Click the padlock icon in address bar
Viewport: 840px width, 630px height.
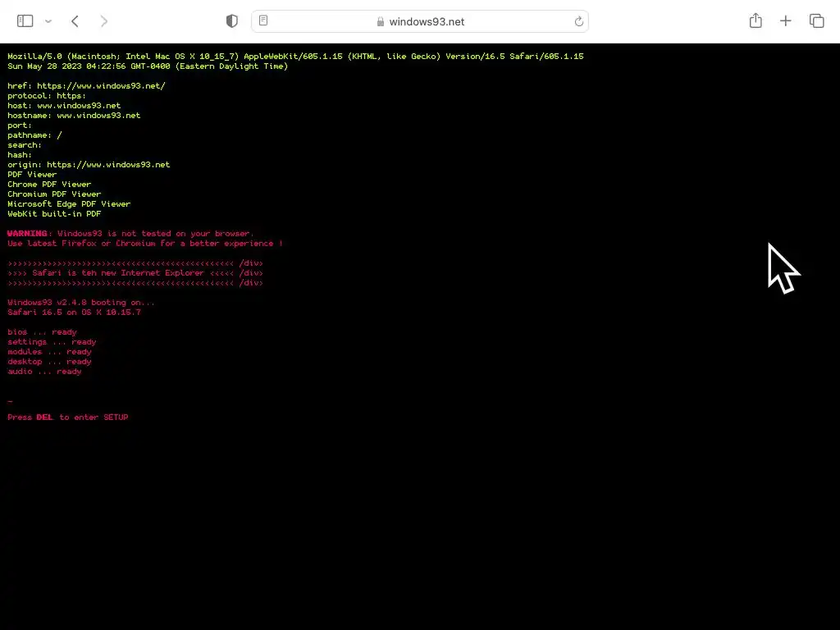point(381,21)
